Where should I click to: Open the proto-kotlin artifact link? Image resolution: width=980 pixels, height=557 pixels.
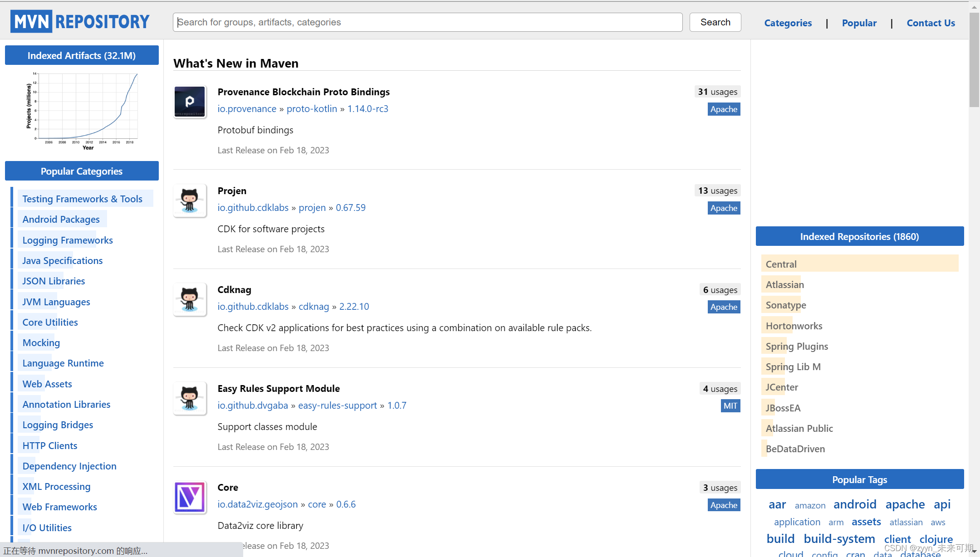pos(312,108)
